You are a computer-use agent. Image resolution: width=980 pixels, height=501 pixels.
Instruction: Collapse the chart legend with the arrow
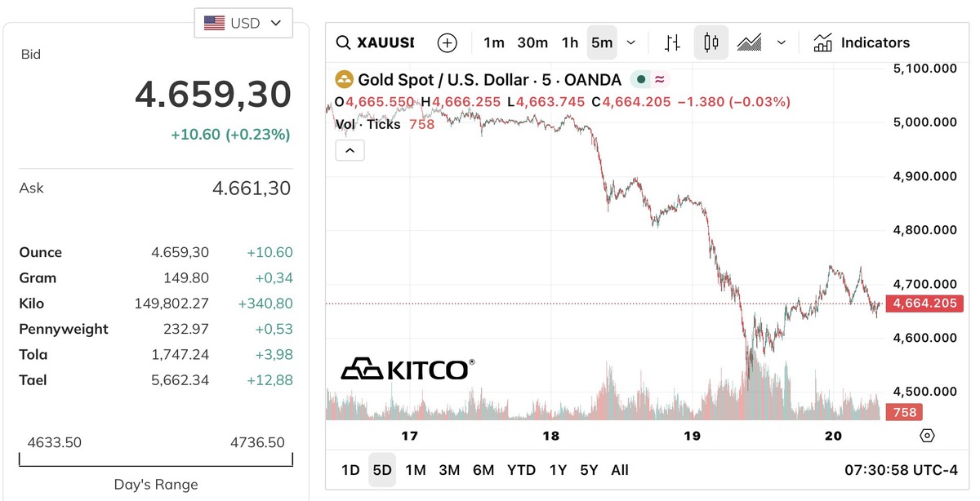click(x=350, y=150)
